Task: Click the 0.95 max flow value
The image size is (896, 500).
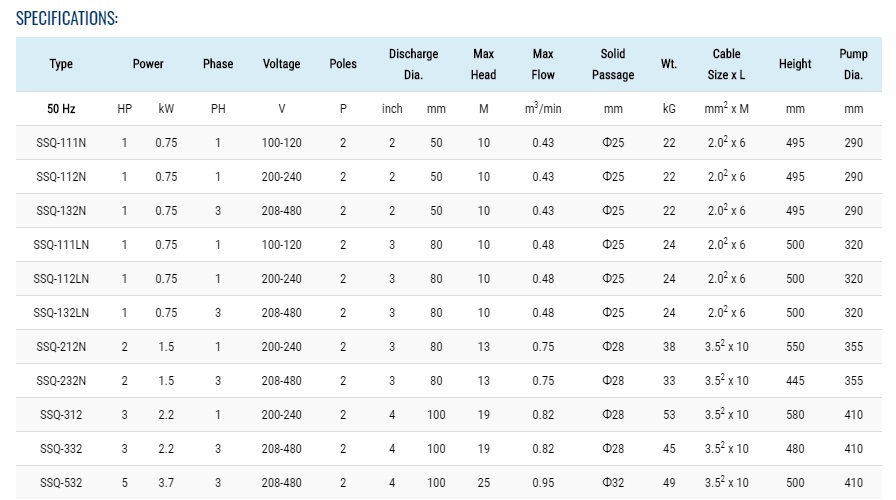Action: coord(543,483)
